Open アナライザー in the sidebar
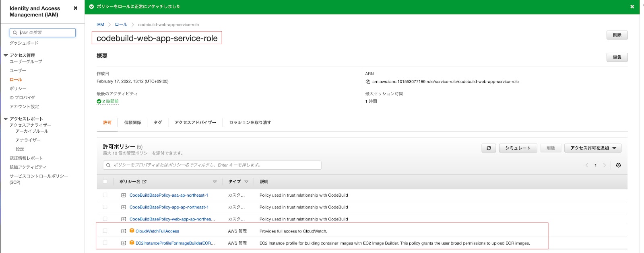Viewport: 644px width, 253px height. point(28,140)
